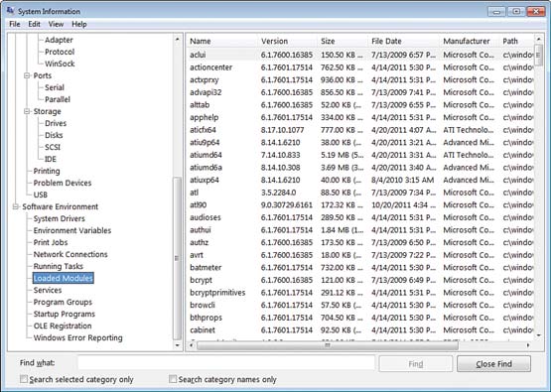Open the File menu

[15, 24]
